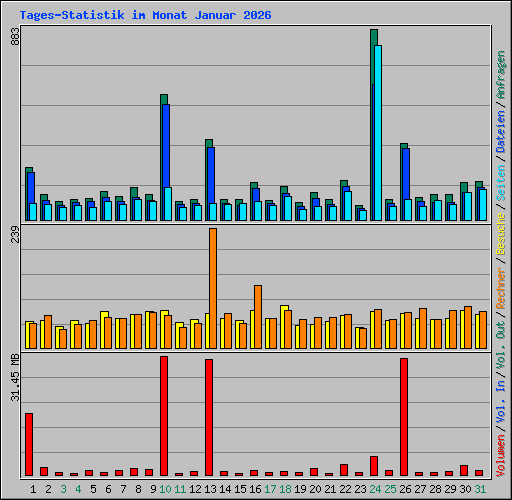Click day label 5 on the x-axis
The width and height of the screenshot is (512, 500).
pos(93,489)
